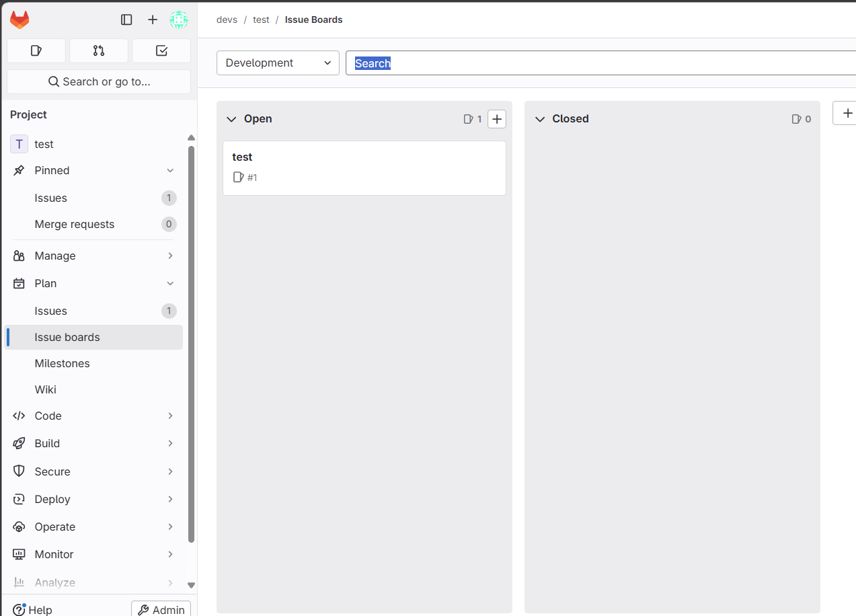Viewport: 856px width, 616px height.
Task: Open the user avatar menu
Action: (x=179, y=20)
